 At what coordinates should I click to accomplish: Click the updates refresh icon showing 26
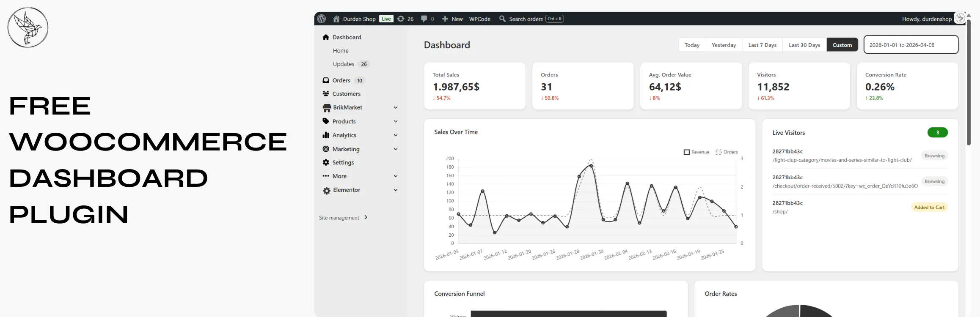[401, 19]
